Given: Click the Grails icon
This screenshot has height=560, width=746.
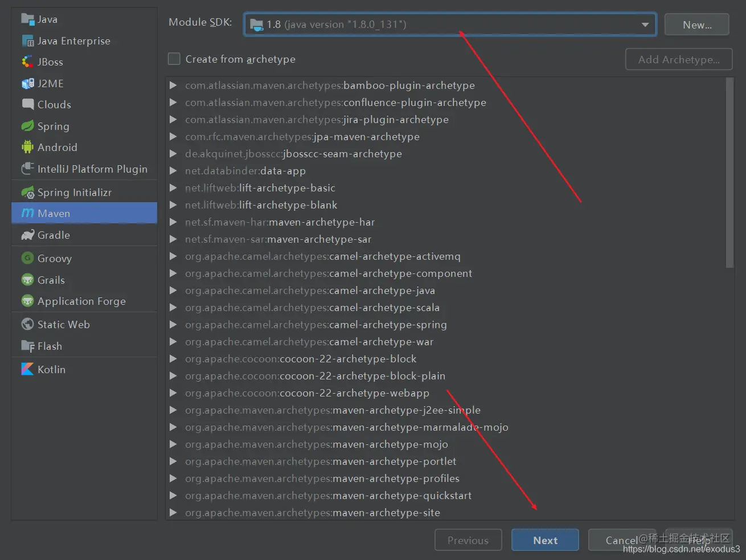Looking at the screenshot, I should click(27, 280).
